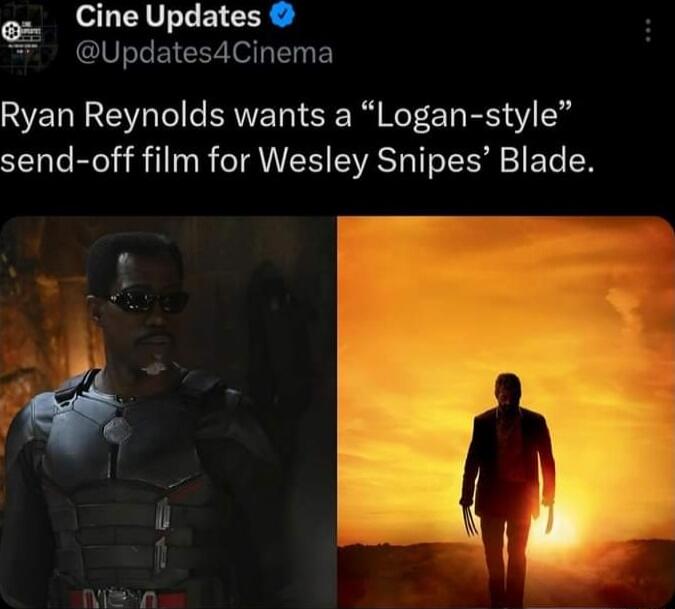Open the tweet's three-dot more options menu
Image resolution: width=675 pixels, height=609 pixels.
pyautogui.click(x=649, y=31)
